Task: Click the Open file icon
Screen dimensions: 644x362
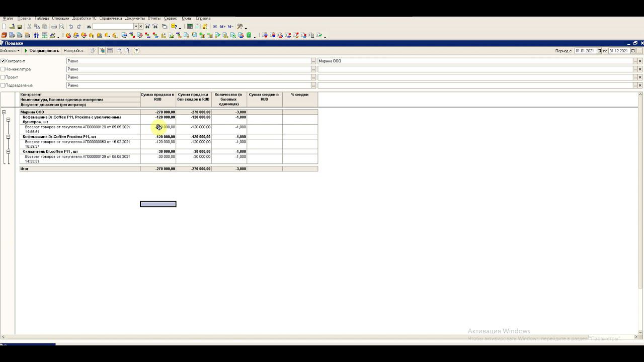Action: point(12,27)
